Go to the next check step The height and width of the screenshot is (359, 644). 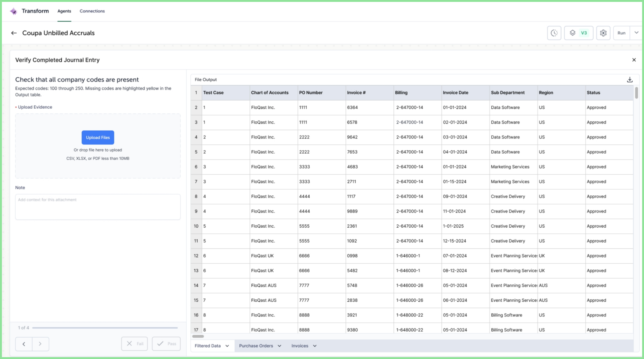(40, 344)
